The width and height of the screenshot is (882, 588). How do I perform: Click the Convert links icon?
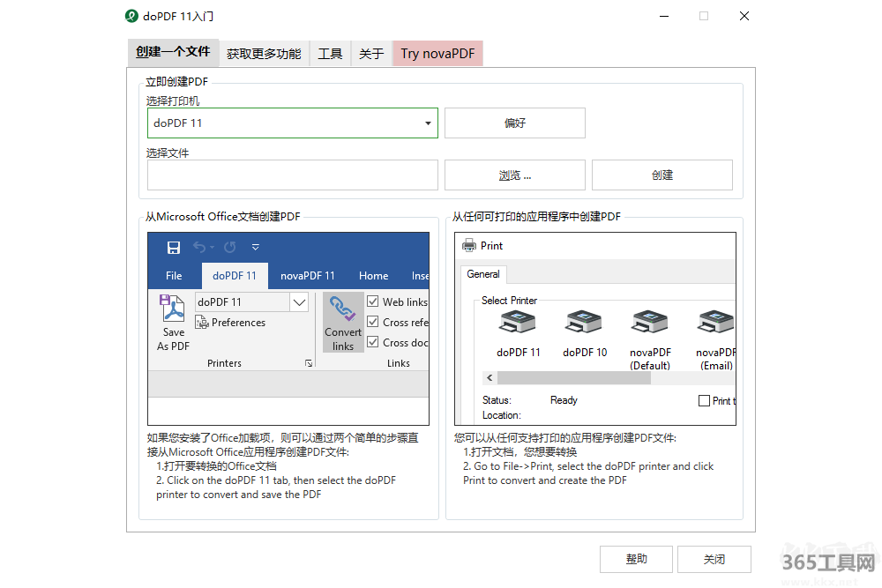click(x=342, y=310)
